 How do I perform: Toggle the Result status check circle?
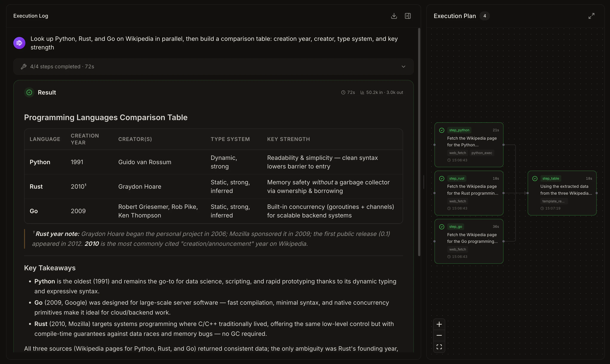tap(29, 92)
